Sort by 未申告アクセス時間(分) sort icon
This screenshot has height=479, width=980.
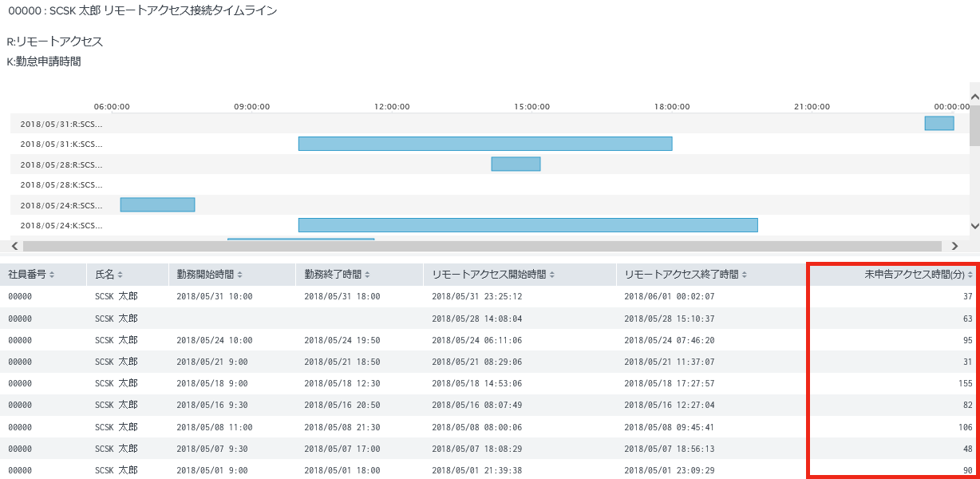970,275
